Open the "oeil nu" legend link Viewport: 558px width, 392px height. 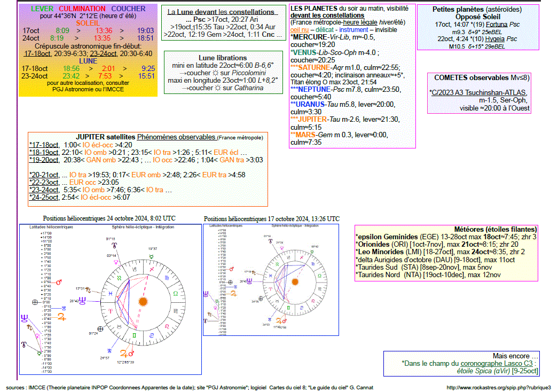(x=300, y=30)
